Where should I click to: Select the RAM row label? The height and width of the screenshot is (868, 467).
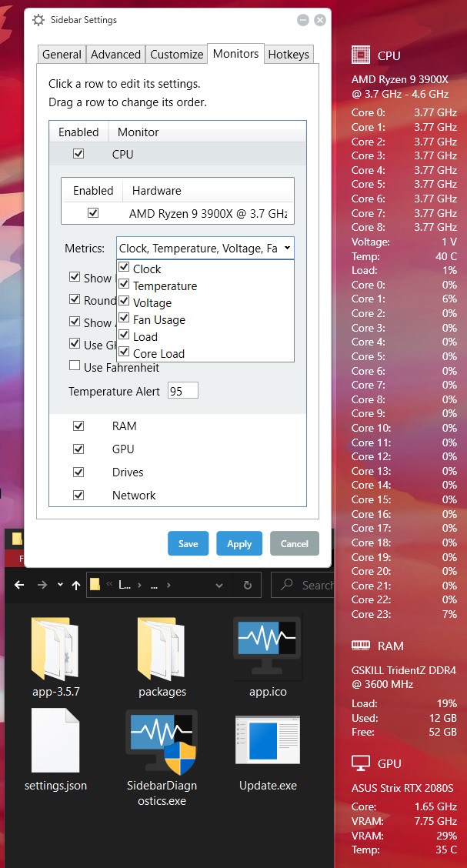[x=125, y=426]
